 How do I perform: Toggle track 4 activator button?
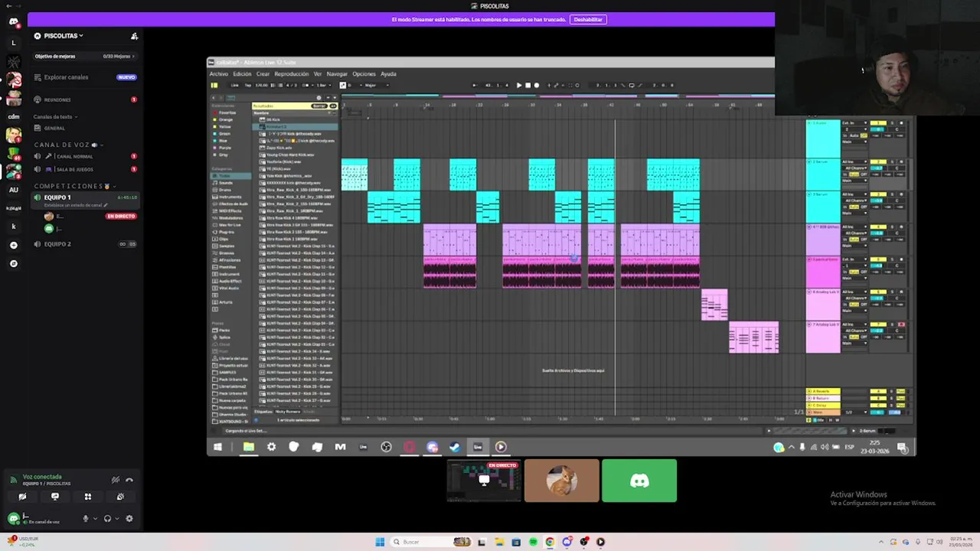coord(878,227)
